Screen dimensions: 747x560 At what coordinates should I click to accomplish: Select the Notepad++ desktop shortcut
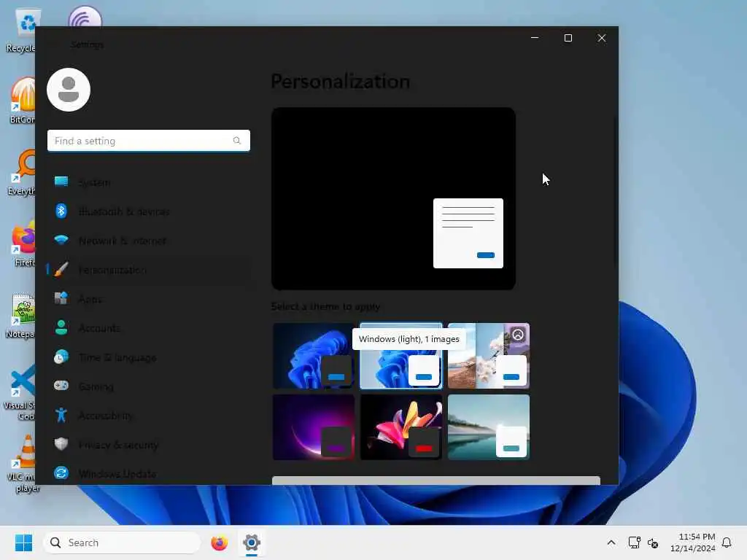[20, 315]
